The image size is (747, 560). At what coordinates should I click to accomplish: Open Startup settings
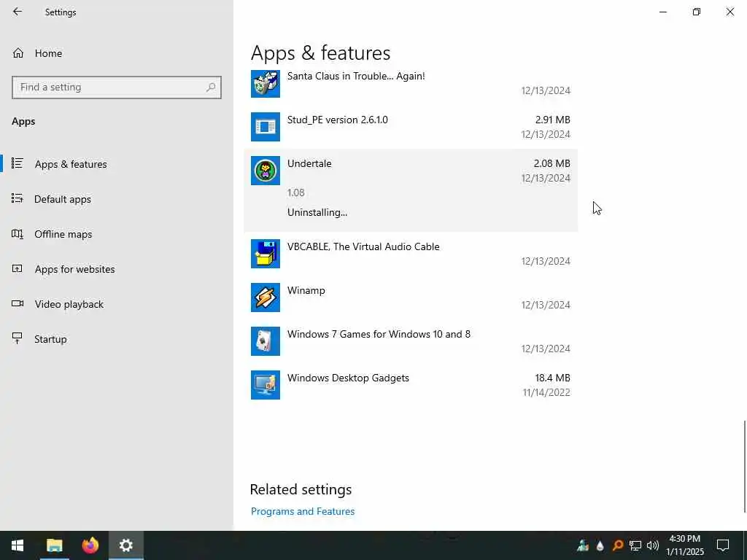click(x=117, y=339)
